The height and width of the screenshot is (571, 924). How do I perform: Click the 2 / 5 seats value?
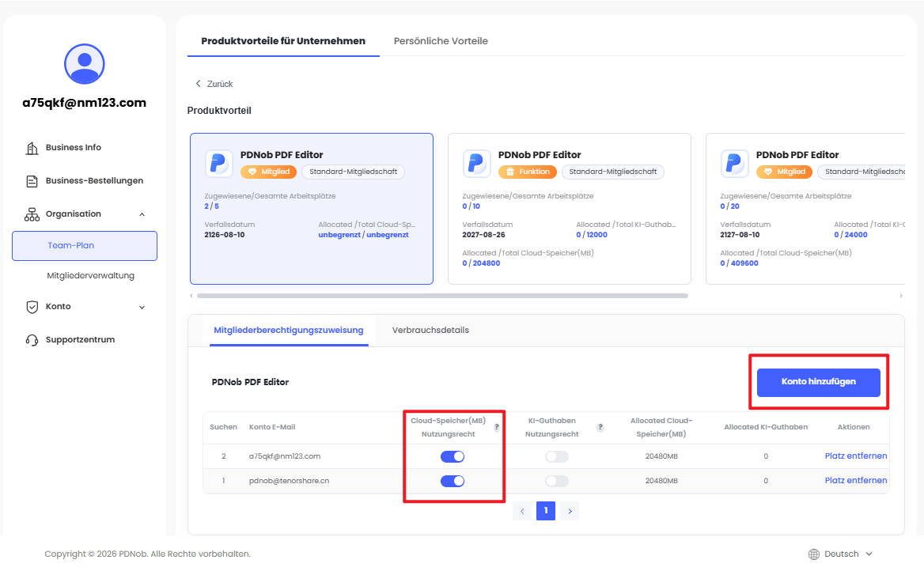(211, 207)
